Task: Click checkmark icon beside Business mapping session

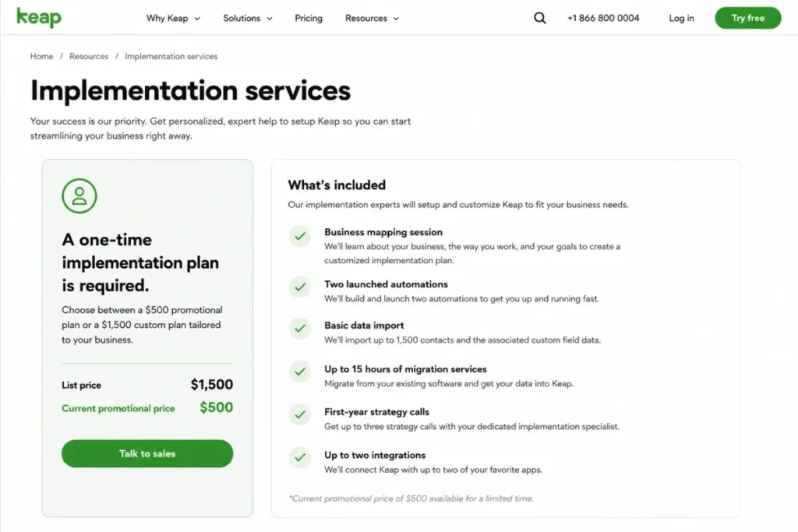Action: pyautogui.click(x=300, y=237)
